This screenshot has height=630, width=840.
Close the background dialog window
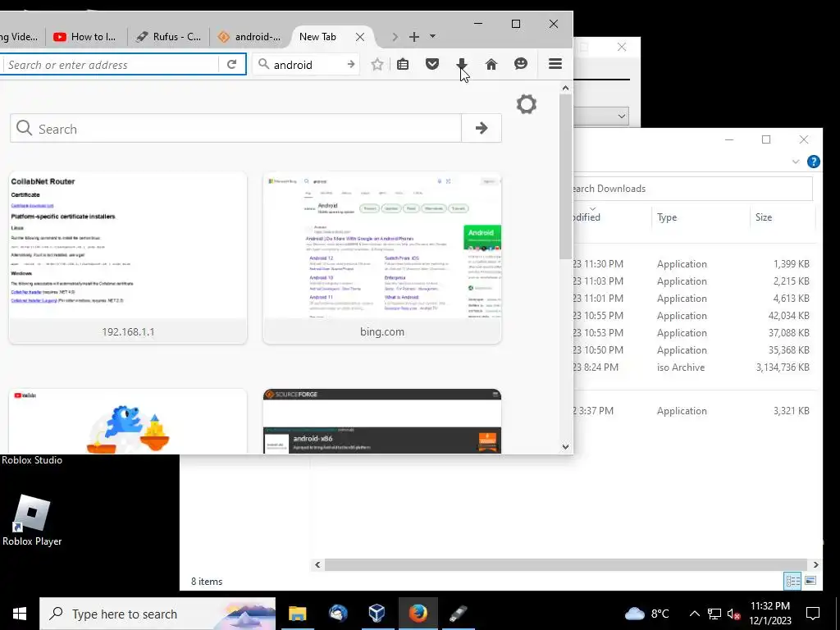pyautogui.click(x=622, y=47)
